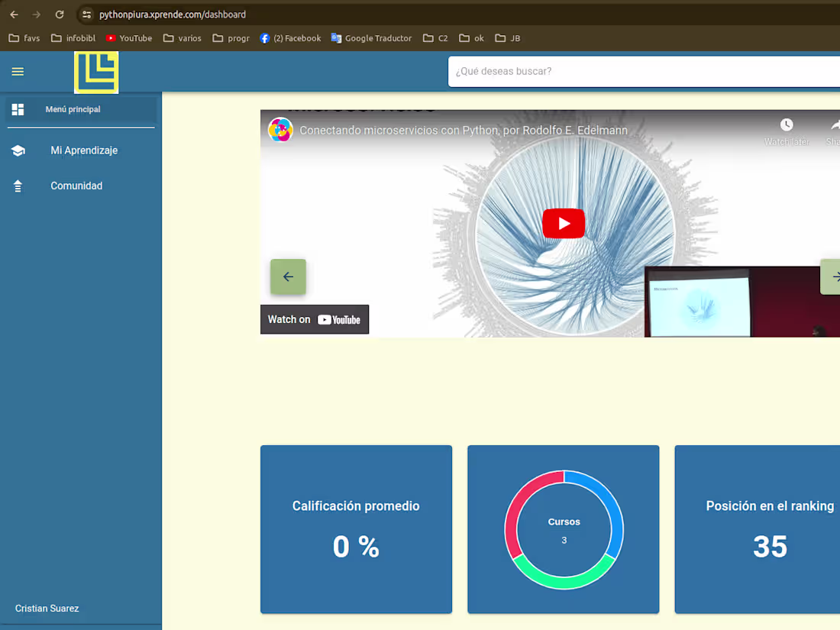
Task: Click the Watch on YouTube button
Action: click(x=315, y=319)
